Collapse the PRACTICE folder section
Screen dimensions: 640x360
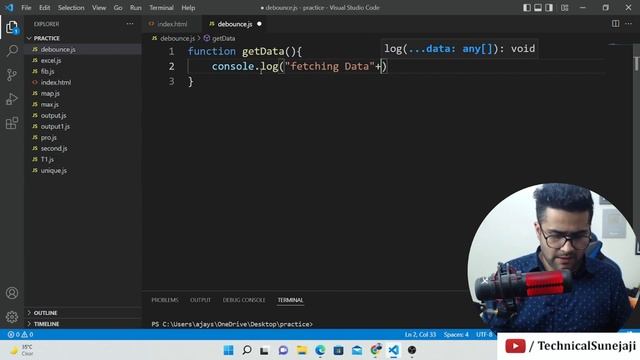coord(83,38)
